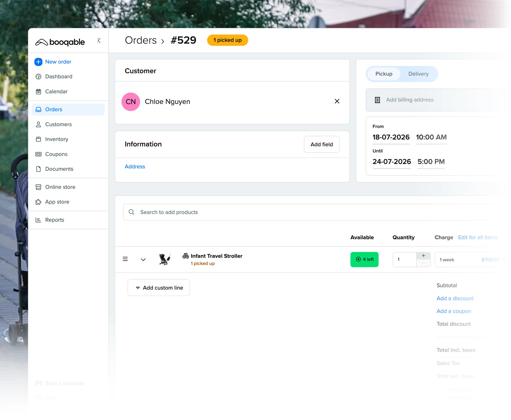Click the Inventory box icon
511x420 pixels.
pyautogui.click(x=38, y=139)
